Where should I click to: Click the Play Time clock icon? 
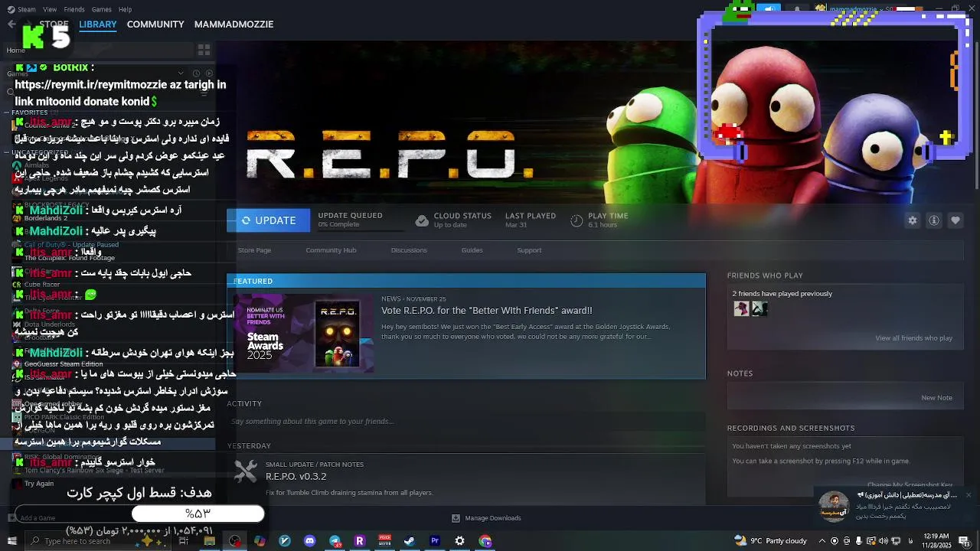577,220
